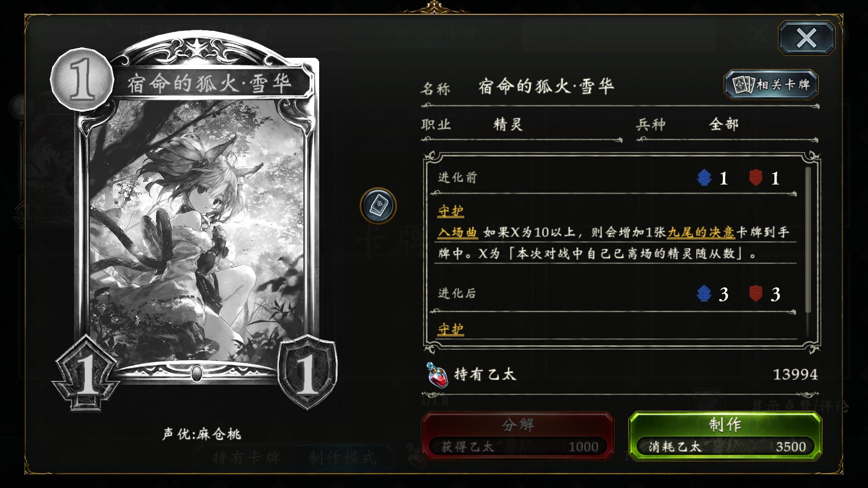This screenshot has width=868, height=488.
Task: Click the defense shield emblem on card
Action: click(307, 372)
